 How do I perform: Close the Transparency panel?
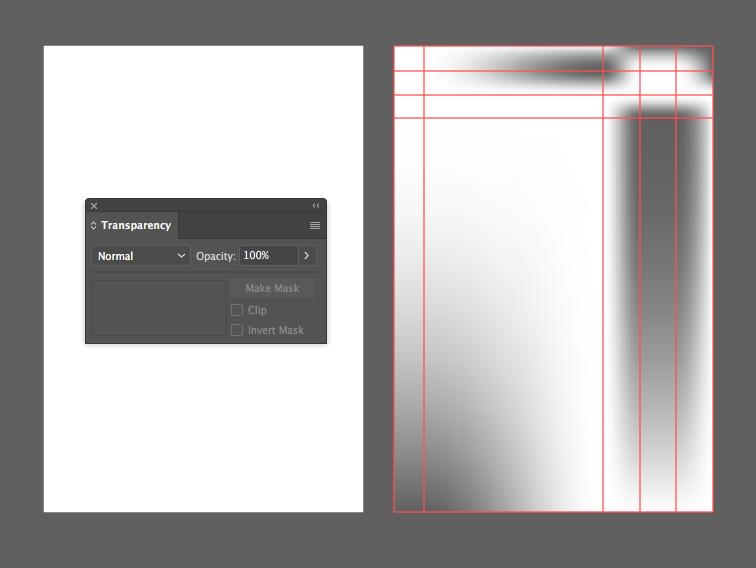tap(94, 206)
